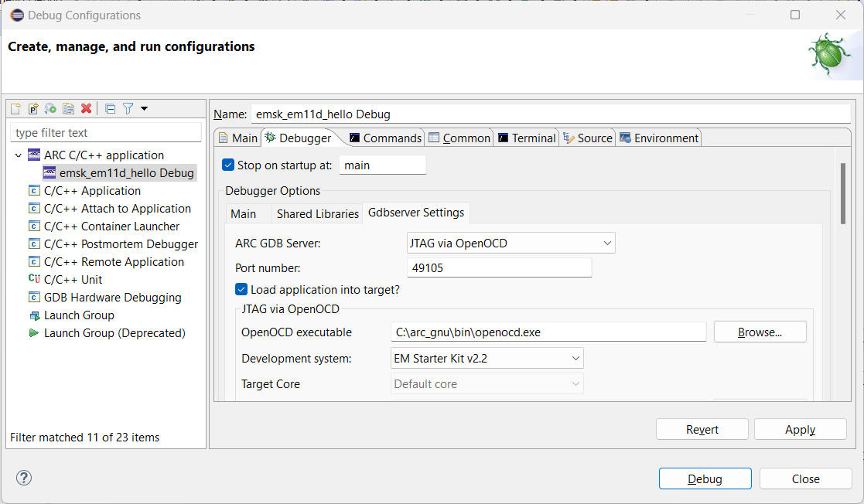Maximize the Debug Configurations window
The width and height of the screenshot is (864, 504).
[794, 15]
